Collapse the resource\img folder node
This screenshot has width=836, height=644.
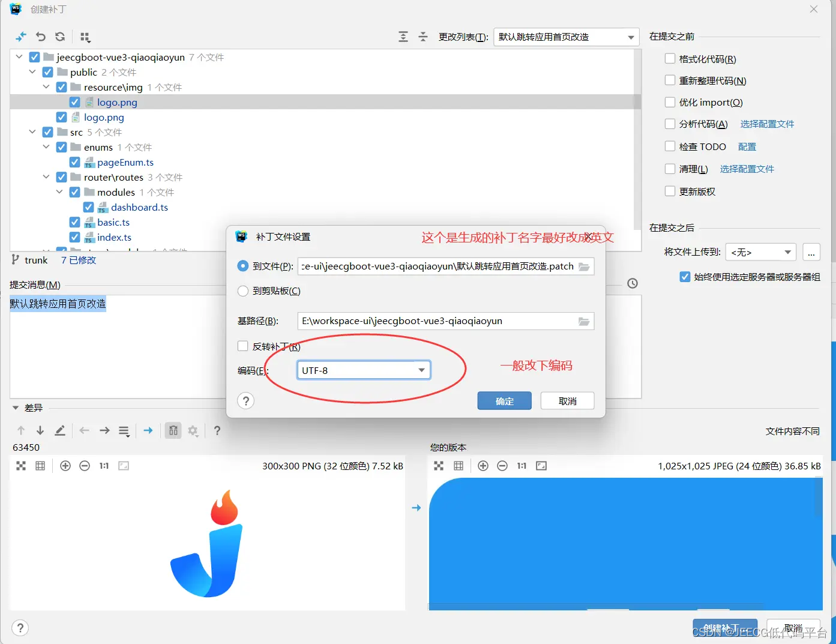pyautogui.click(x=46, y=87)
